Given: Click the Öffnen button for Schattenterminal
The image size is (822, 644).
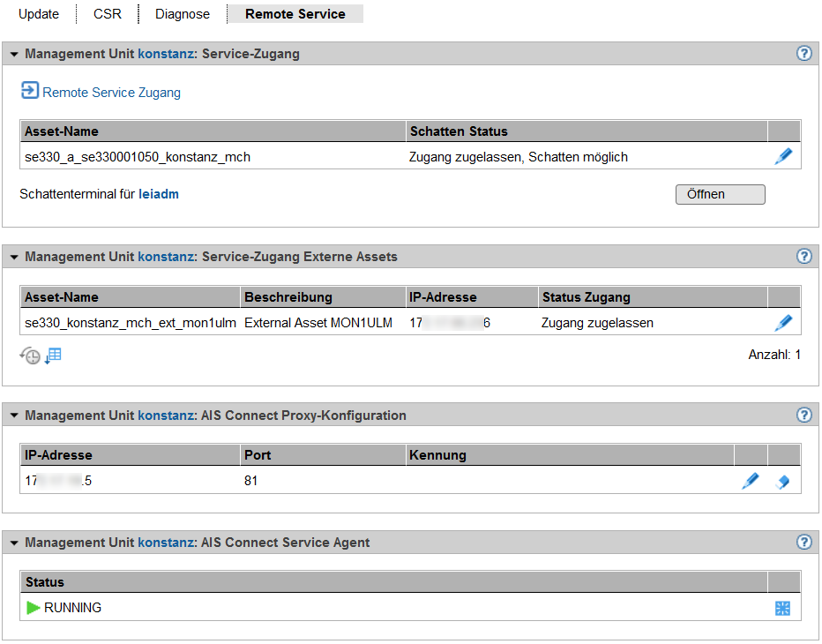Looking at the screenshot, I should coord(720,194).
